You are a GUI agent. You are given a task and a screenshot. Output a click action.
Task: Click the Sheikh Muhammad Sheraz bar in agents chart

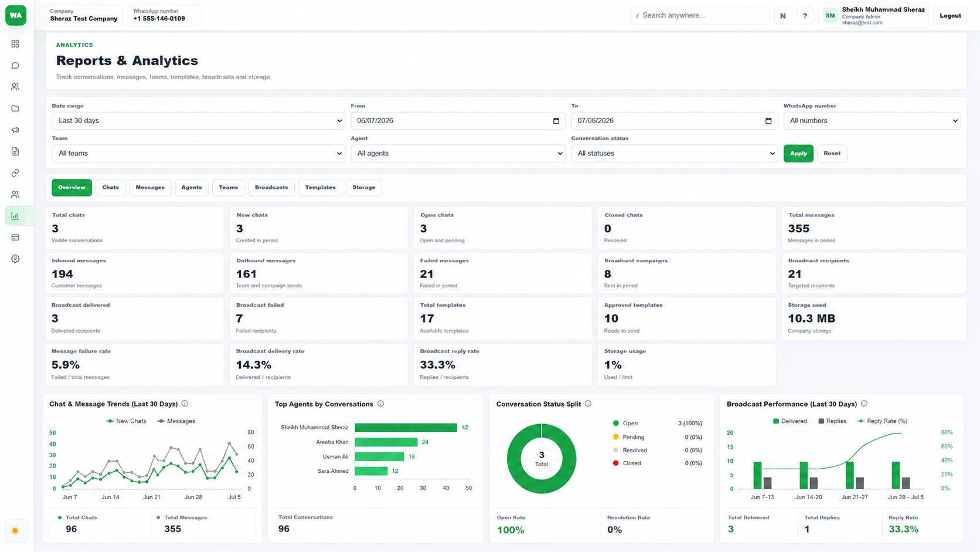pyautogui.click(x=406, y=428)
